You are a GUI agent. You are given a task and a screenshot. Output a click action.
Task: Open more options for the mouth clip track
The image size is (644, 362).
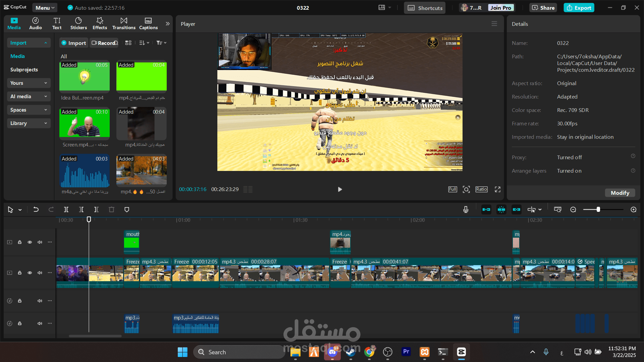50,242
